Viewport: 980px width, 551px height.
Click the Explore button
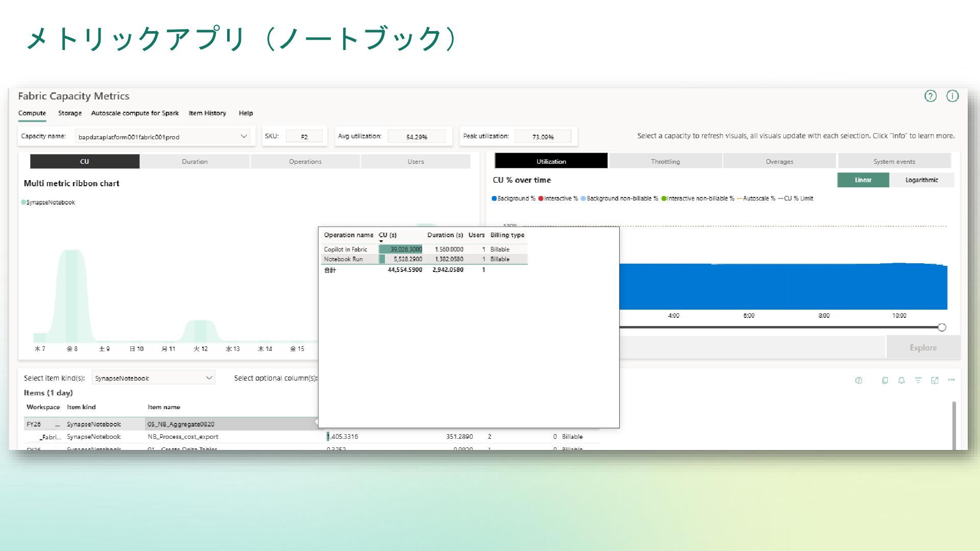click(923, 347)
